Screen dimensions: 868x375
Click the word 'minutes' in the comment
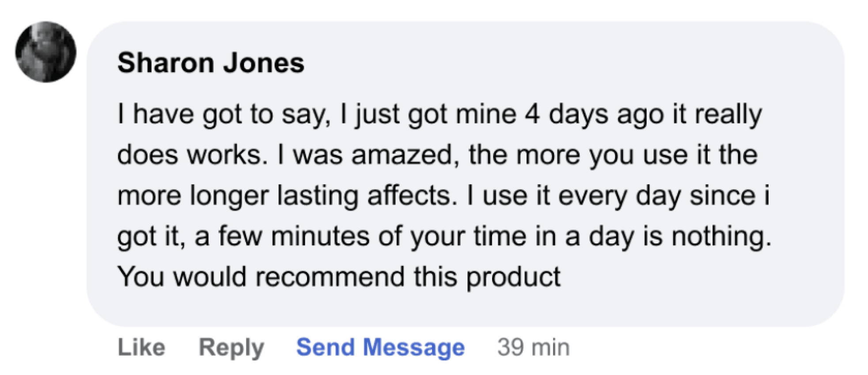(320, 236)
